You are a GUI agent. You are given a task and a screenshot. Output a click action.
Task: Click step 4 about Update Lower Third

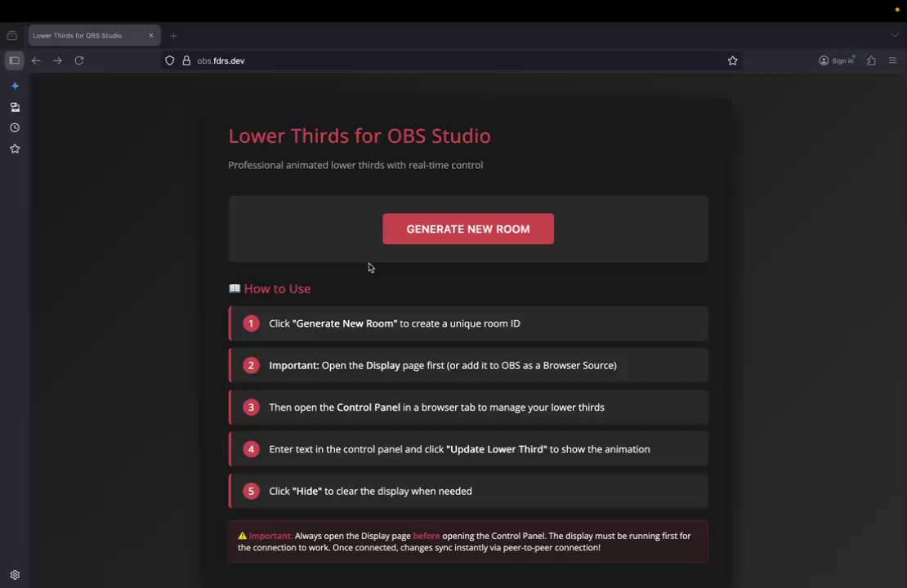468,449
